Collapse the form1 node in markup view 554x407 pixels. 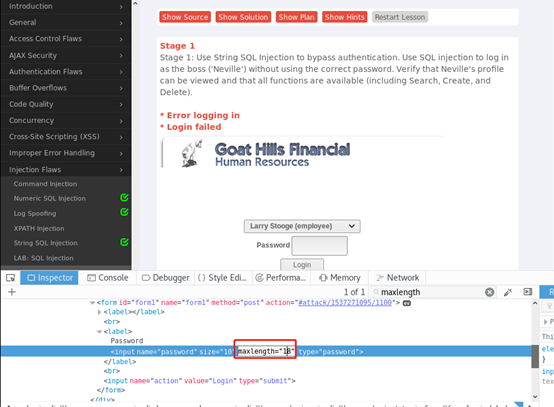[93, 303]
